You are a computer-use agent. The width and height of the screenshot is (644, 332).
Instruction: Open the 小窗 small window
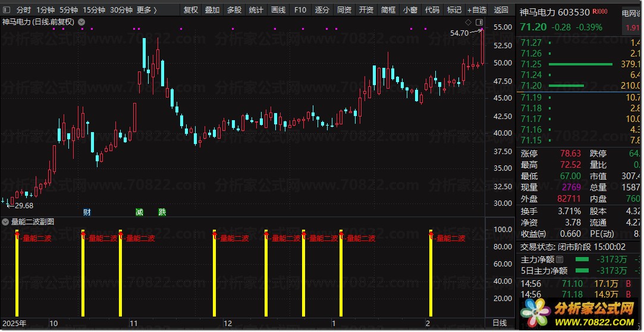(410, 10)
